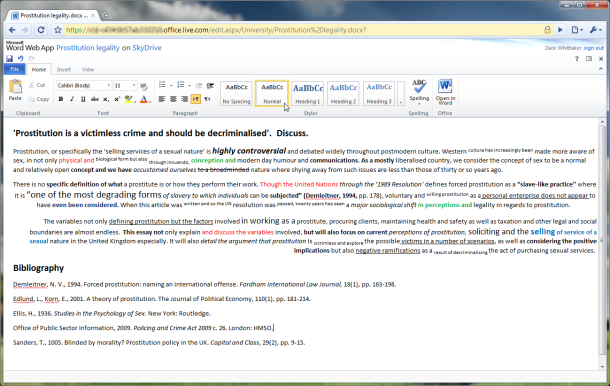Undo the last action
The width and height of the screenshot is (610, 386).
pos(20,59)
